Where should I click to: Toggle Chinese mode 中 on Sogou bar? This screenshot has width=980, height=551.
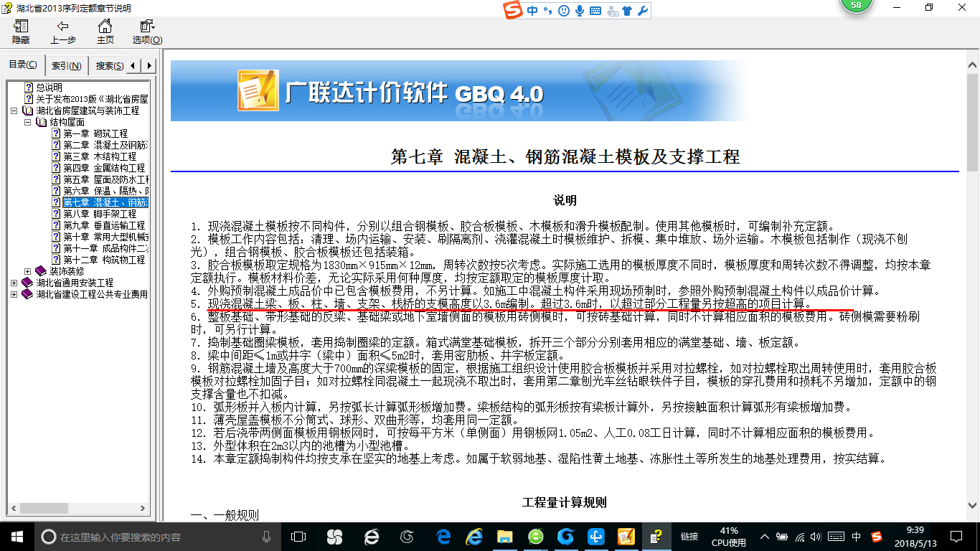click(532, 11)
